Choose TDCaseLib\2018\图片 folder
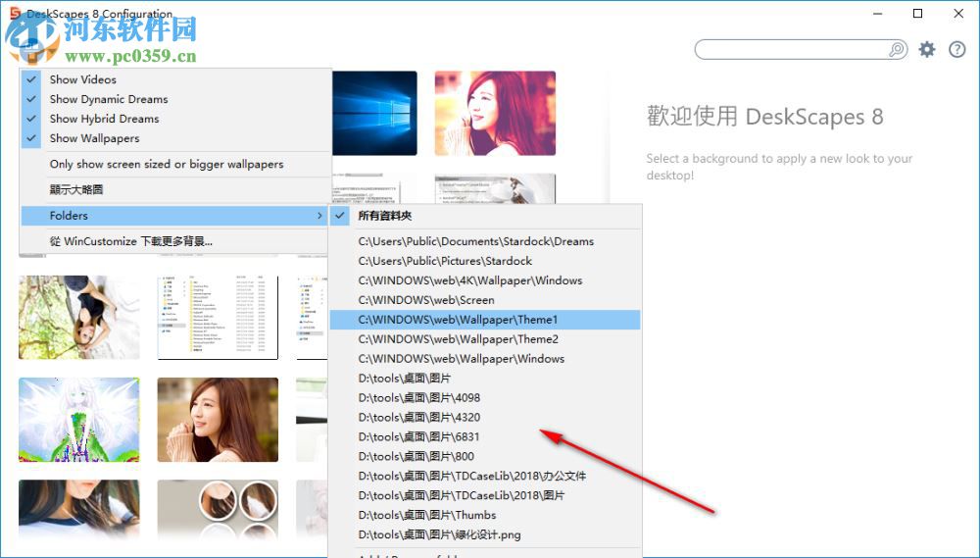Image resolution: width=980 pixels, height=558 pixels. 485,495
